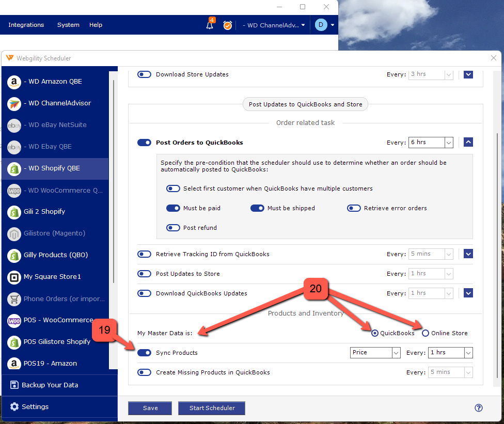
Task: Expand Download QuickBooks Updates options arrow
Action: (468, 293)
